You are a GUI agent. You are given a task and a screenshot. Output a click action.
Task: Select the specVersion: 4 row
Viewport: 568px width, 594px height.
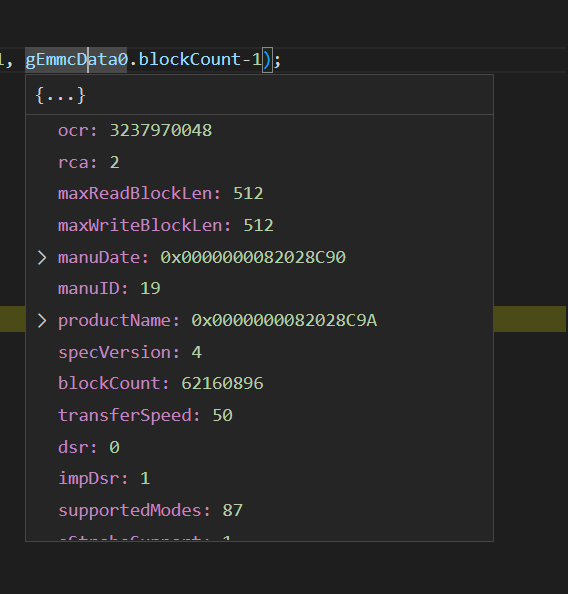259,353
